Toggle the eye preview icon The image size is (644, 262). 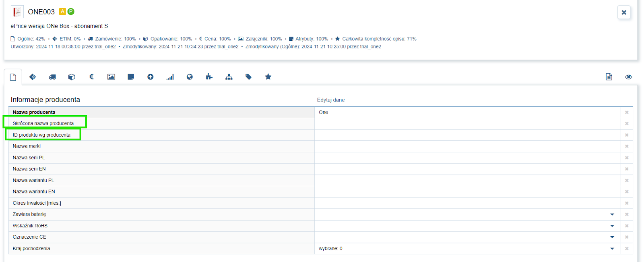coord(629,77)
